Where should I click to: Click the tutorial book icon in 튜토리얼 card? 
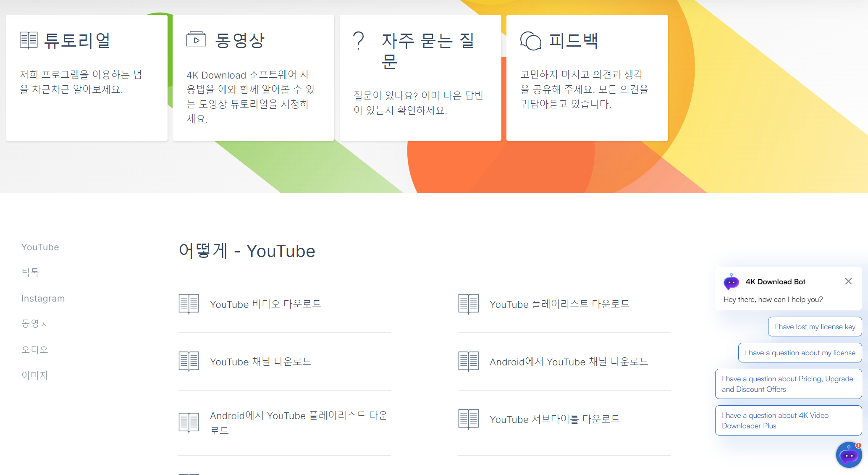click(29, 40)
